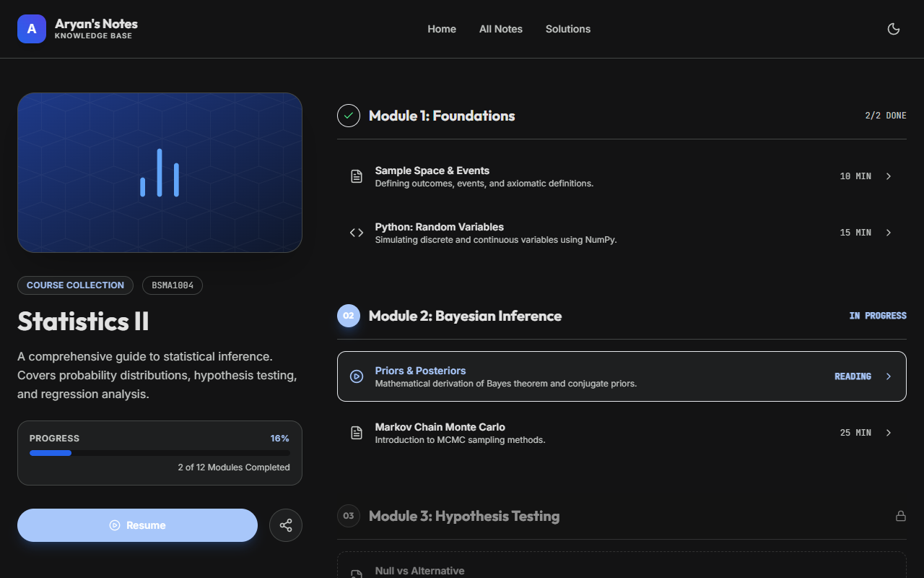Image resolution: width=924 pixels, height=578 pixels.
Task: Click the Statistics II course cover thumbnail
Action: [x=160, y=173]
